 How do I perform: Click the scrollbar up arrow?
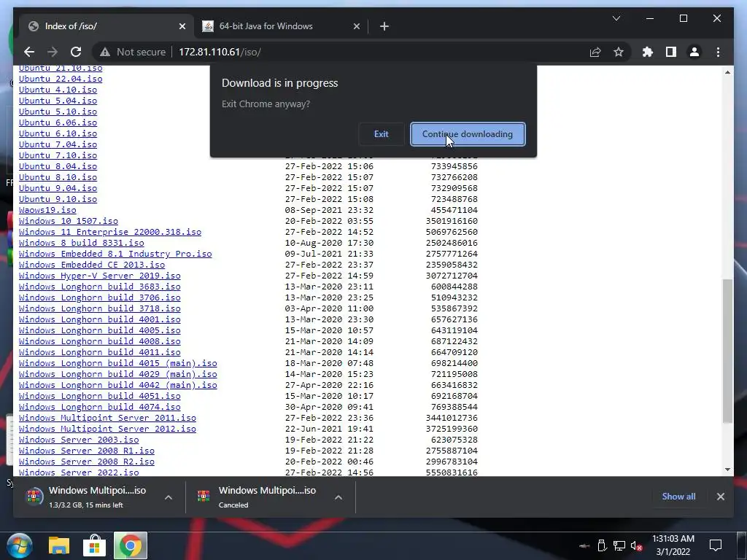727,72
